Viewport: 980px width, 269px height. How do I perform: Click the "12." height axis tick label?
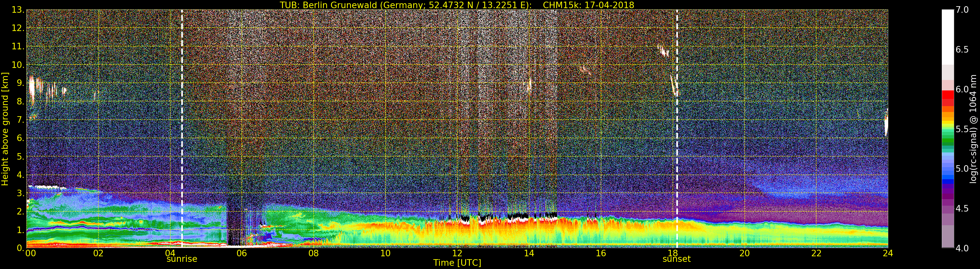click(x=18, y=28)
